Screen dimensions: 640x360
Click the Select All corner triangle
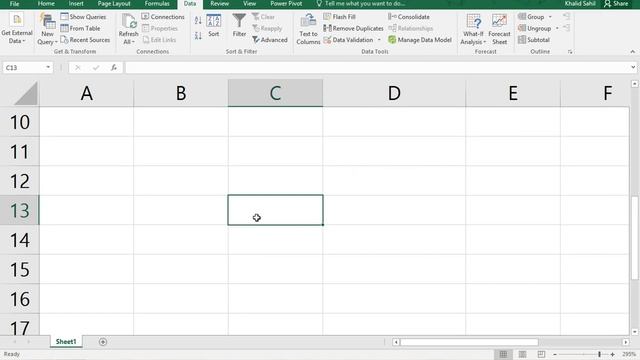click(x=25, y=94)
